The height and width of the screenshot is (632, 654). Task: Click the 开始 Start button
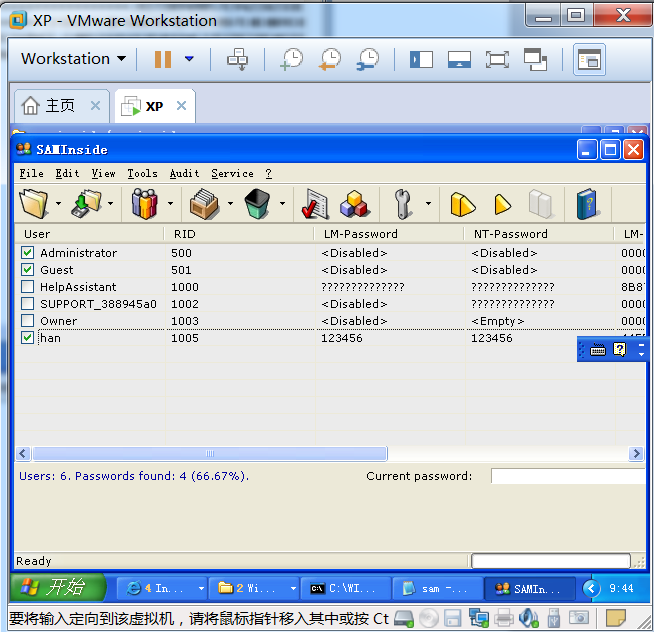58,587
